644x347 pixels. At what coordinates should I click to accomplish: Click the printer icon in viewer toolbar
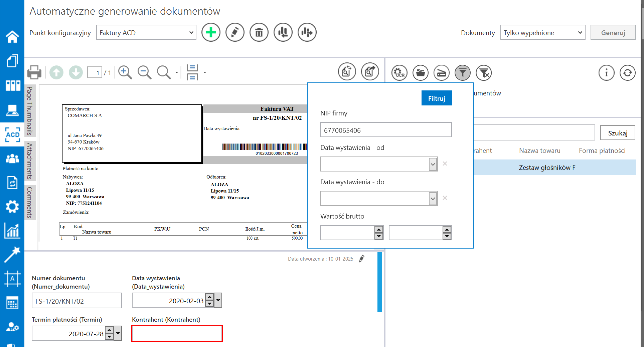[x=34, y=72]
